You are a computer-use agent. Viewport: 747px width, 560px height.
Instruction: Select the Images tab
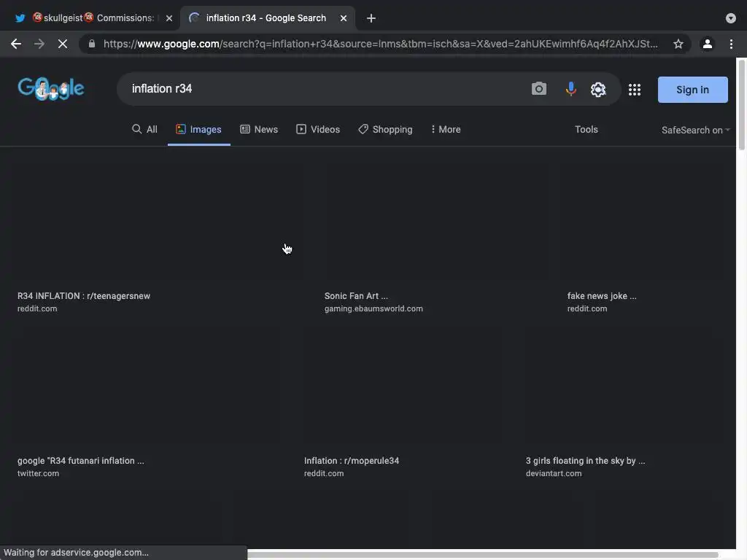coord(198,130)
